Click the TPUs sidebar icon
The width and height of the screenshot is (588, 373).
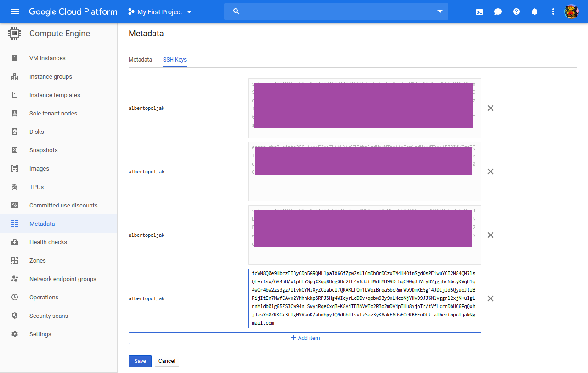point(15,187)
